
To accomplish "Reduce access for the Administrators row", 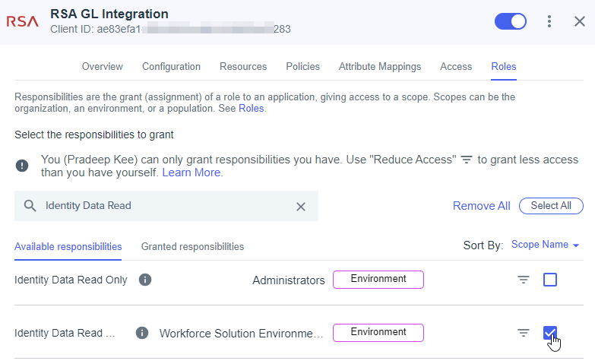I will pyautogui.click(x=524, y=280).
